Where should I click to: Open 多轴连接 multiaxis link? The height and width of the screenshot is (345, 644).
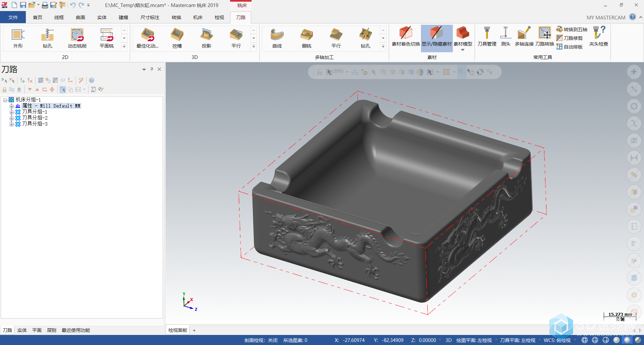pos(524,36)
